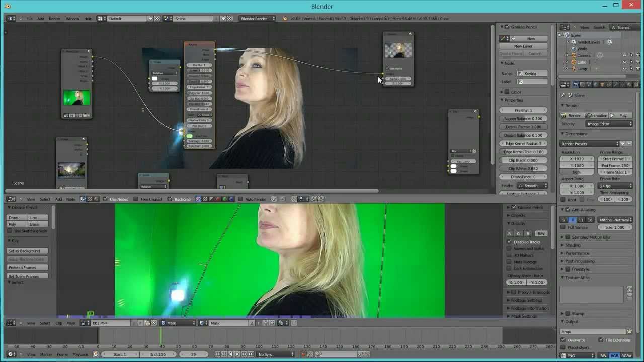
Task: Select the Camera object in the outliner
Action: (584, 55)
